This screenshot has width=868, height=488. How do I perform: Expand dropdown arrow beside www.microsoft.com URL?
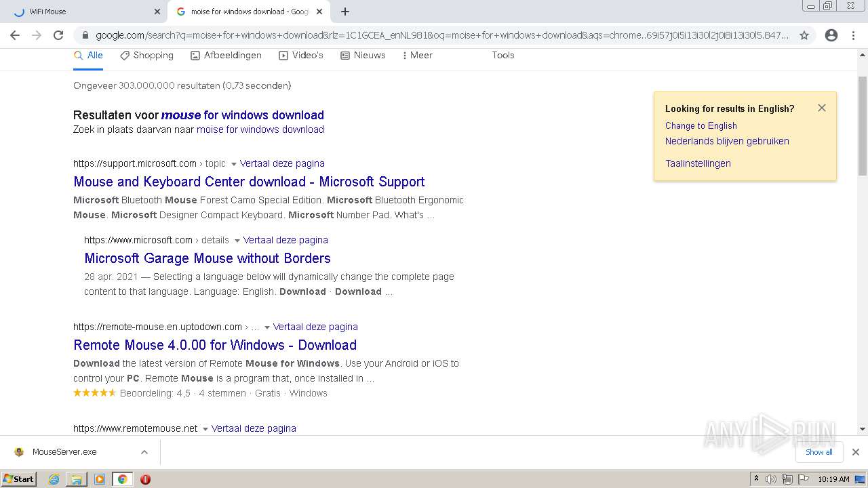(x=237, y=241)
